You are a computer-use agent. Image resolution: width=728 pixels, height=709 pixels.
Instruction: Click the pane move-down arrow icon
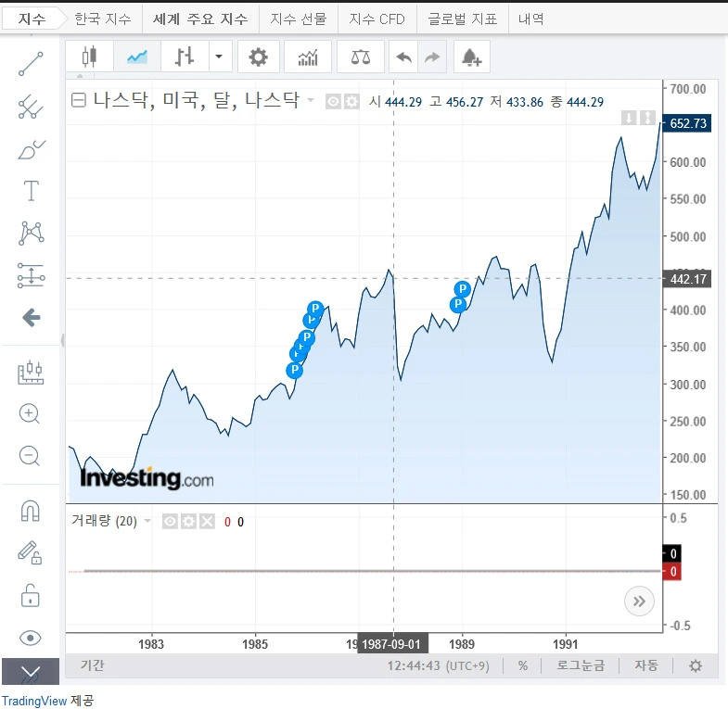[x=629, y=118]
